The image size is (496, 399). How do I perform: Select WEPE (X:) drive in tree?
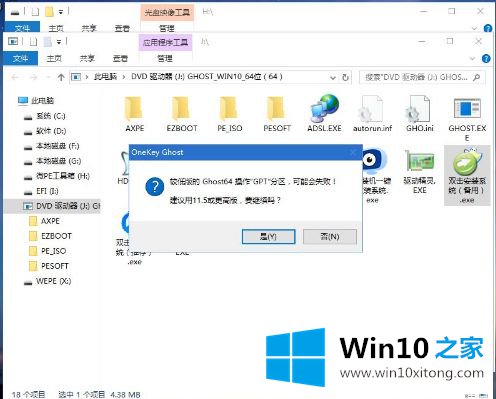[47, 281]
